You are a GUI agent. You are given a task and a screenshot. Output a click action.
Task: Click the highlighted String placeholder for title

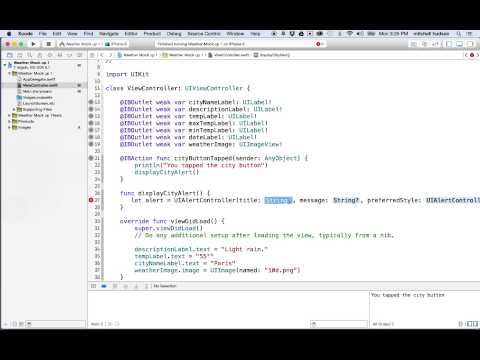pos(279,200)
